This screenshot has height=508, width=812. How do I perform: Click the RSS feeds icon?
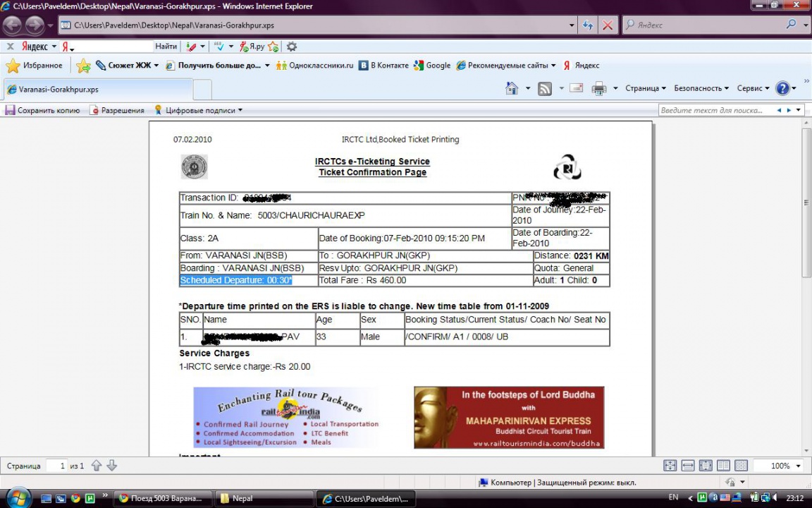click(545, 88)
